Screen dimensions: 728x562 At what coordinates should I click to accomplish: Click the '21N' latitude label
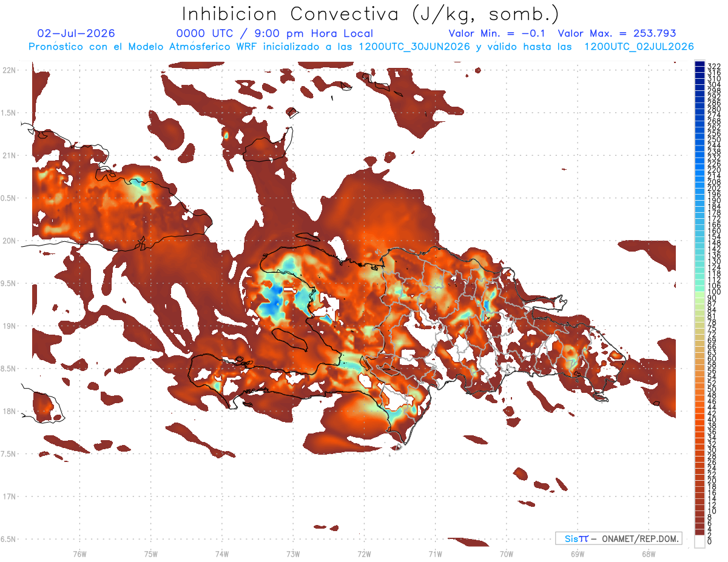[x=9, y=155]
